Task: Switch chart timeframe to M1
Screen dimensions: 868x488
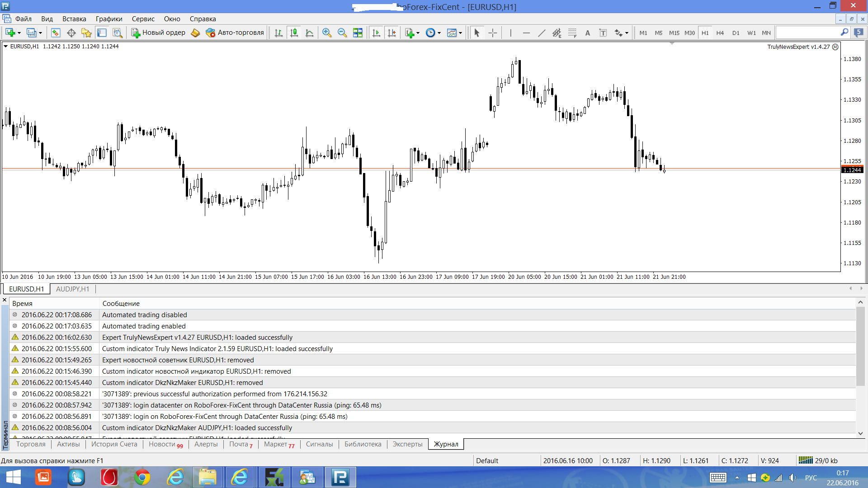Action: (643, 33)
